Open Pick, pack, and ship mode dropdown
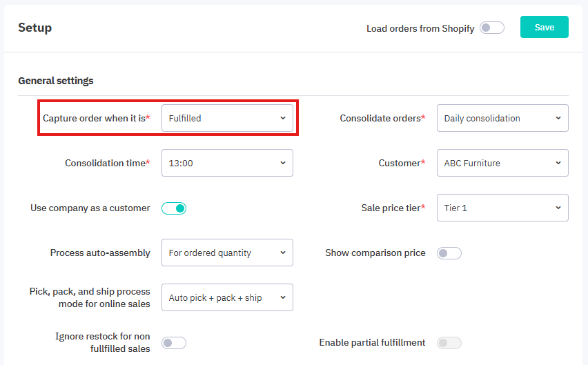This screenshot has height=365, width=588. tap(227, 297)
